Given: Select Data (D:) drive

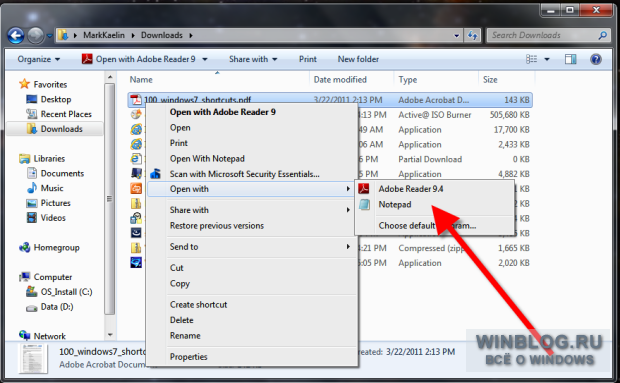Looking at the screenshot, I should pos(57,307).
